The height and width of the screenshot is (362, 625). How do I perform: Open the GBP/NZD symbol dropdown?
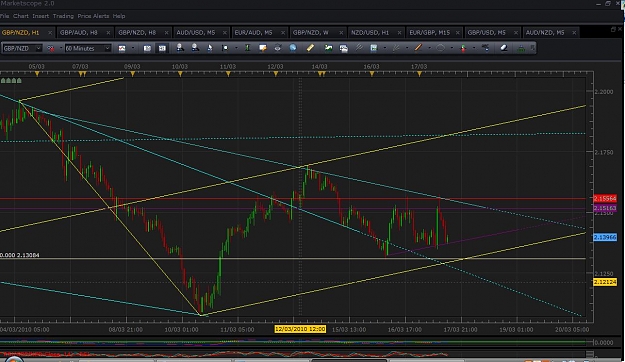(22, 48)
